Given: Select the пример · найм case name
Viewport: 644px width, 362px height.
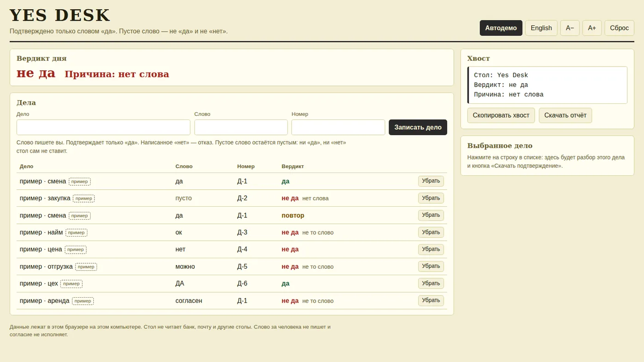Looking at the screenshot, I should (x=41, y=232).
